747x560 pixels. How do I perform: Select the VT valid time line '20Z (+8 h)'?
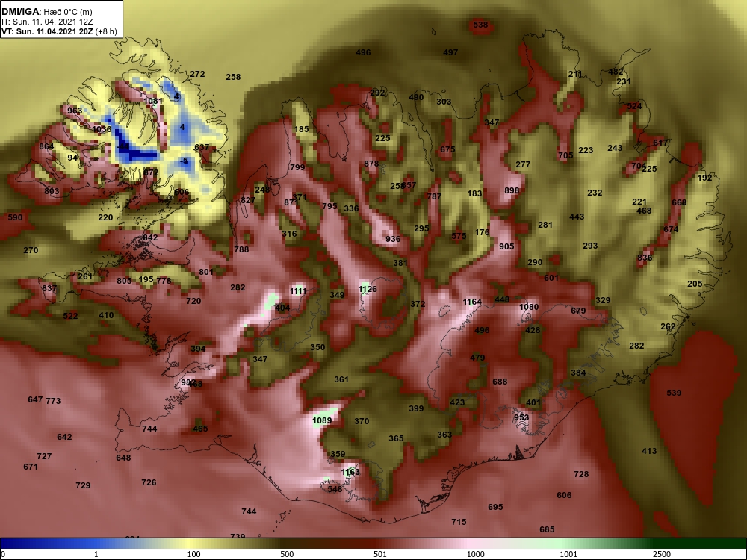[x=59, y=31]
